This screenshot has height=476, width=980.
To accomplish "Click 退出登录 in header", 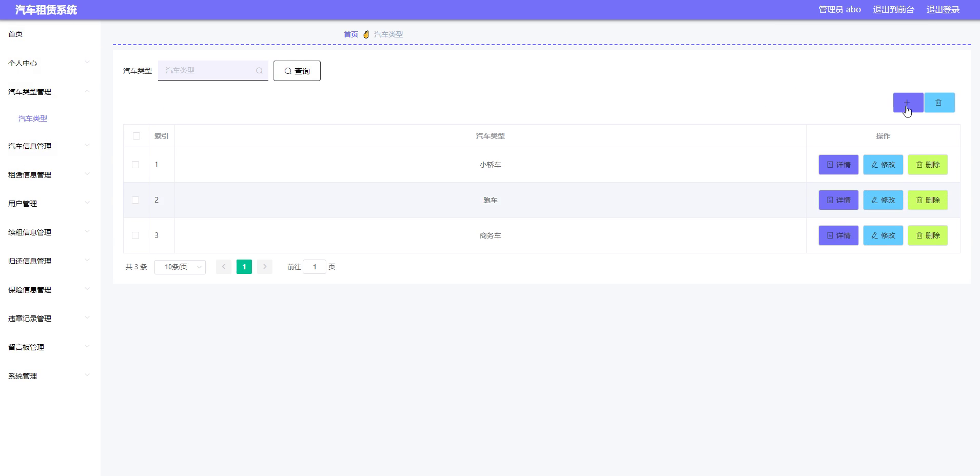I will [943, 10].
